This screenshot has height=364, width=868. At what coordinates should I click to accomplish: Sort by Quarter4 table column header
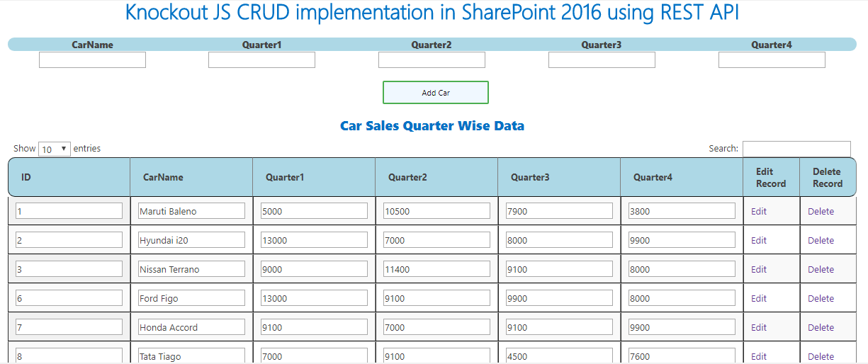[x=682, y=177]
